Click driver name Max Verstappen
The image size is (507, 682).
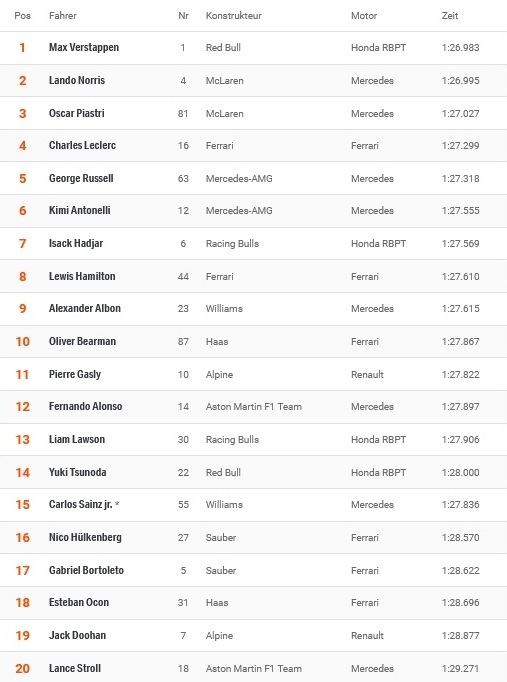pos(83,47)
